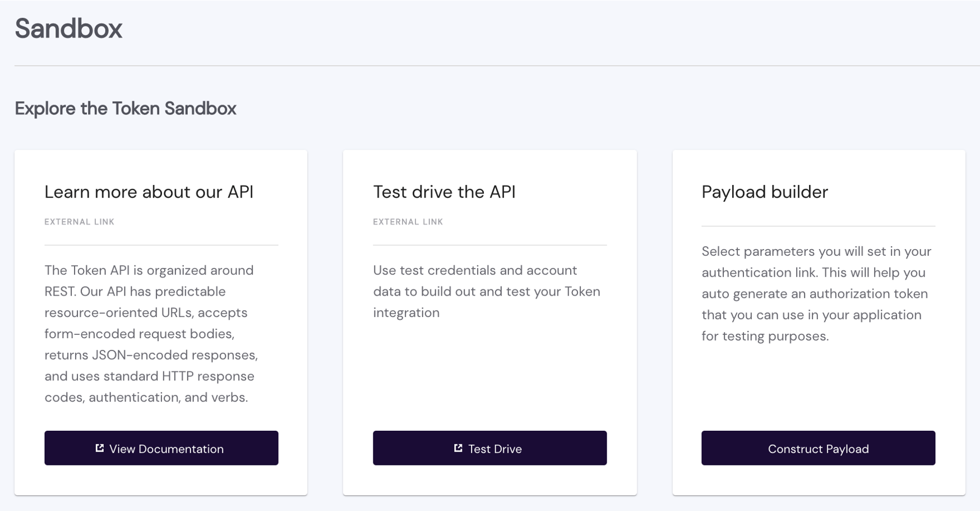Click the external-link icon beside Test Drive
This screenshot has height=511, width=980.
(x=458, y=448)
